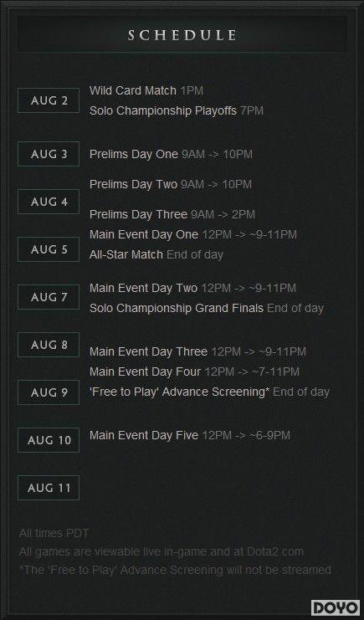Click the Dota2.com viewing note text
The width and height of the screenshot is (364, 620).
tap(161, 551)
